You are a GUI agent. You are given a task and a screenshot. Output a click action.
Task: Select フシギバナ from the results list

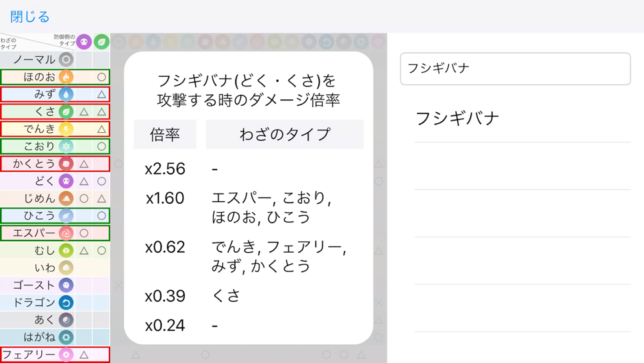tap(457, 118)
